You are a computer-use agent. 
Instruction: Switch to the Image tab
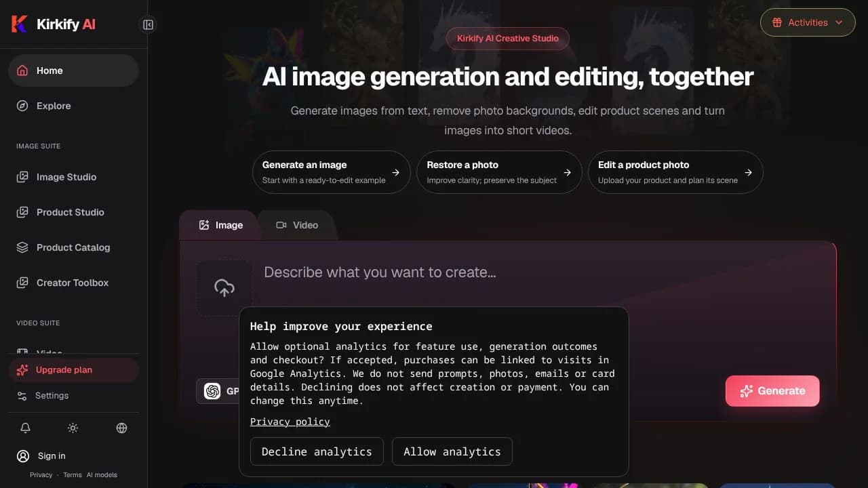(220, 225)
